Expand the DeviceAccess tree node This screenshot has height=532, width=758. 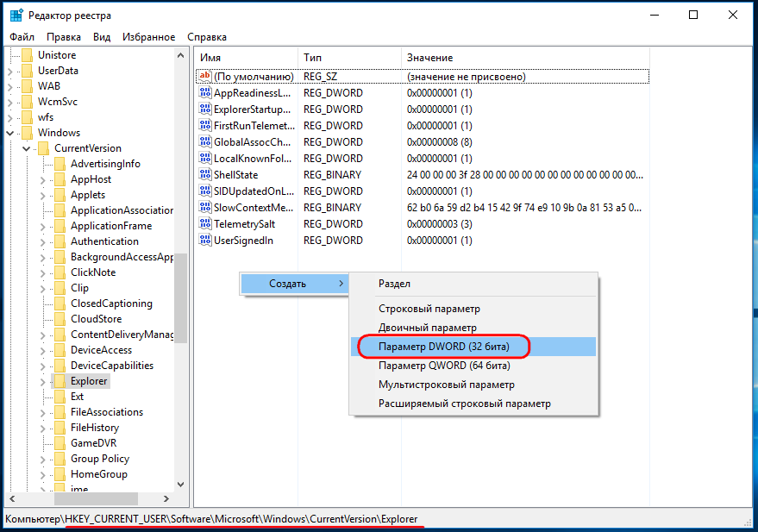[x=42, y=350]
